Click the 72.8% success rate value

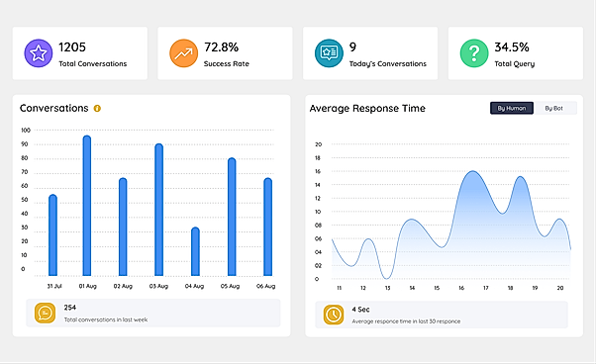[221, 47]
